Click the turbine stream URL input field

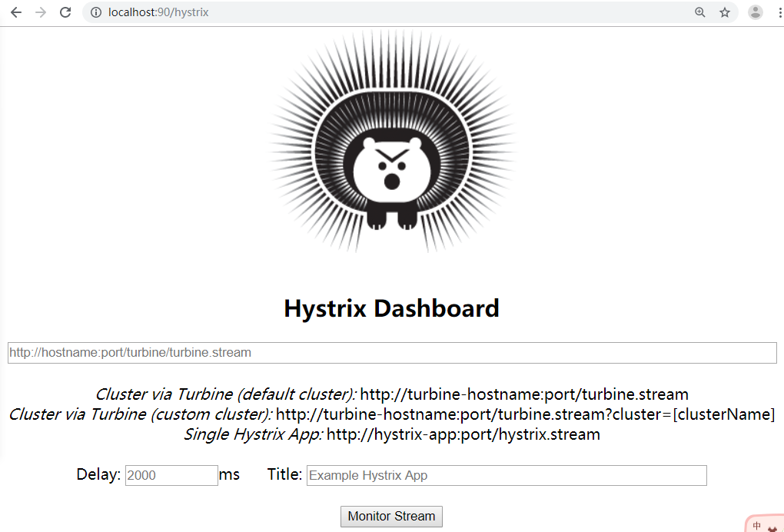point(392,353)
